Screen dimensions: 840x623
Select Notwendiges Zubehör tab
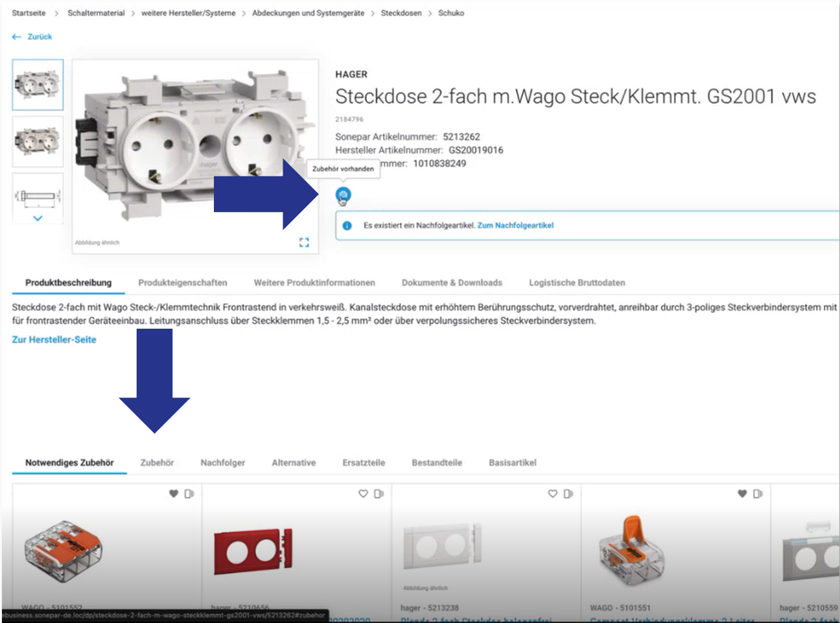click(69, 463)
